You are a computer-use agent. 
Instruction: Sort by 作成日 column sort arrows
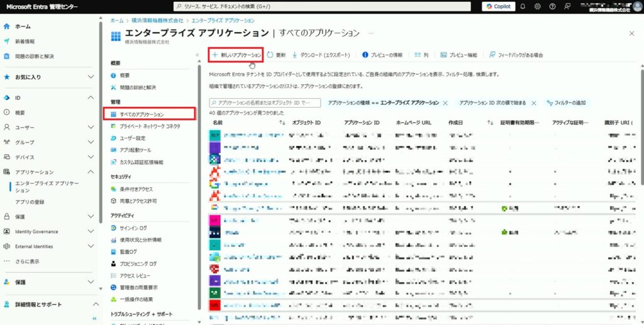pos(490,123)
